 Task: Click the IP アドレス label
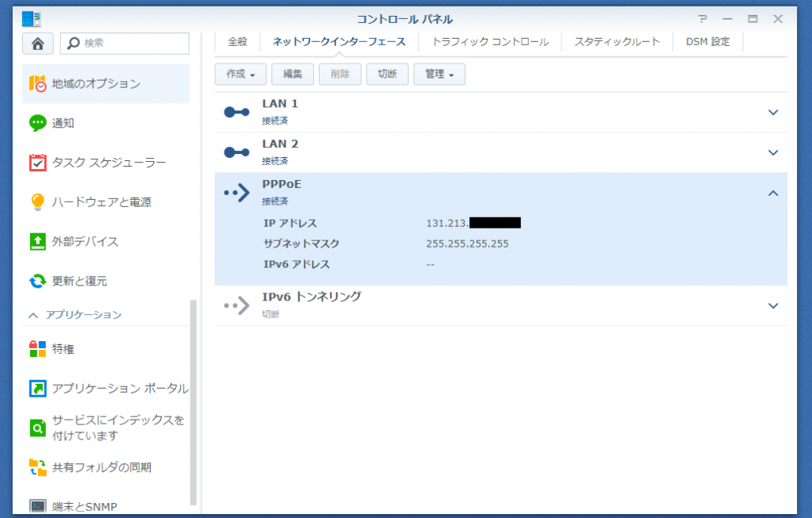[290, 223]
